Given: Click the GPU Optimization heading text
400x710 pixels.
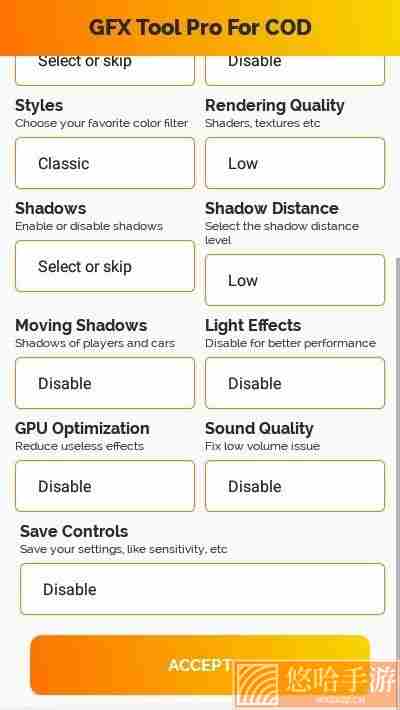Looking at the screenshot, I should coord(82,429).
